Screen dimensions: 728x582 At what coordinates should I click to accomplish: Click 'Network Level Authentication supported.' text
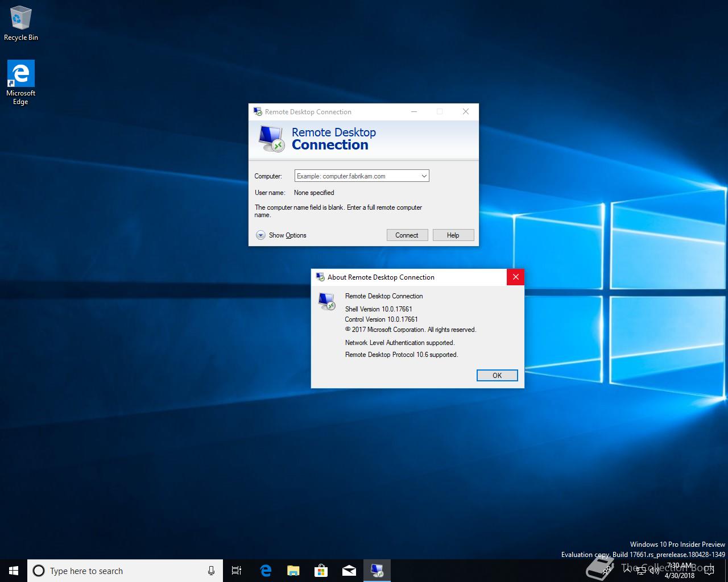[400, 343]
